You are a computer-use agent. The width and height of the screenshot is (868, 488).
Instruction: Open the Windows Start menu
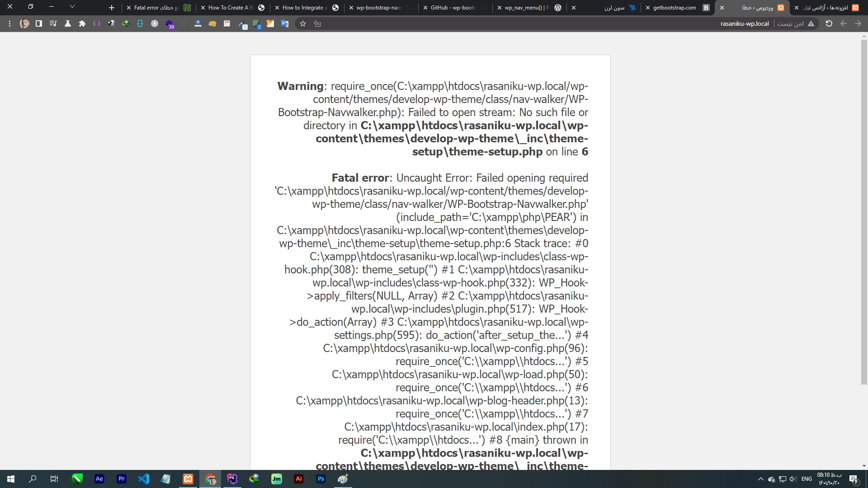pos(11,479)
